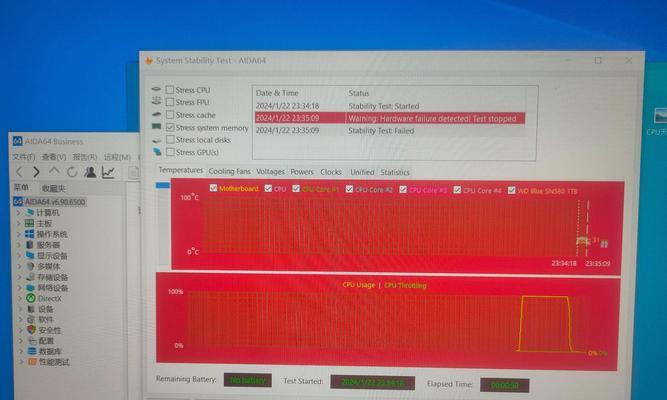This screenshot has height=400, width=667.
Task: Expand the 安全性 tree node chevron
Action: tap(20, 330)
